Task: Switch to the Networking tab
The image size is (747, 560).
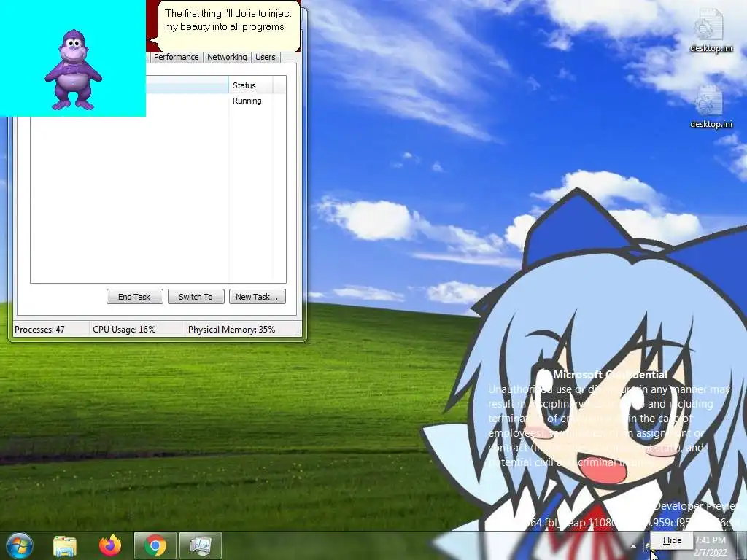Action: [227, 57]
